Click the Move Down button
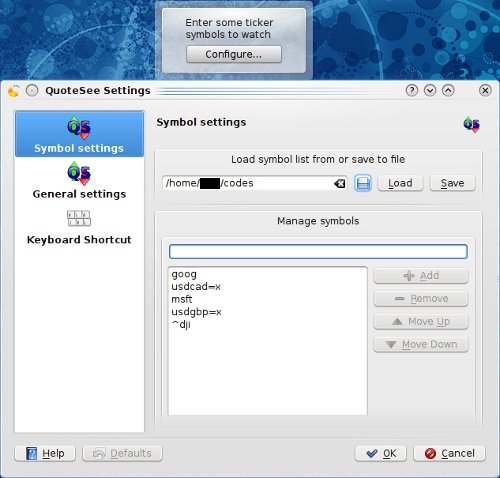500x478 pixels. (x=421, y=345)
